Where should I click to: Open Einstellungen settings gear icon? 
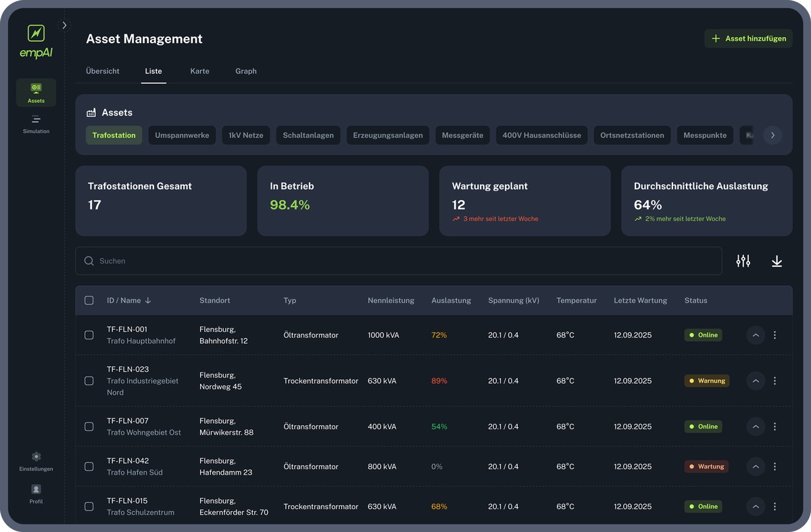(x=36, y=457)
